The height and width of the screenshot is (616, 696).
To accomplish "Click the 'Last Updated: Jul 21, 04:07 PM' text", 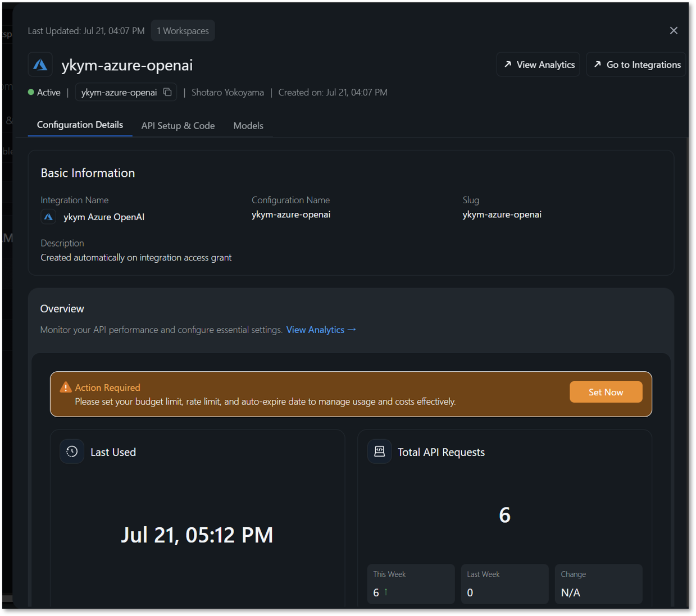I will tap(86, 31).
